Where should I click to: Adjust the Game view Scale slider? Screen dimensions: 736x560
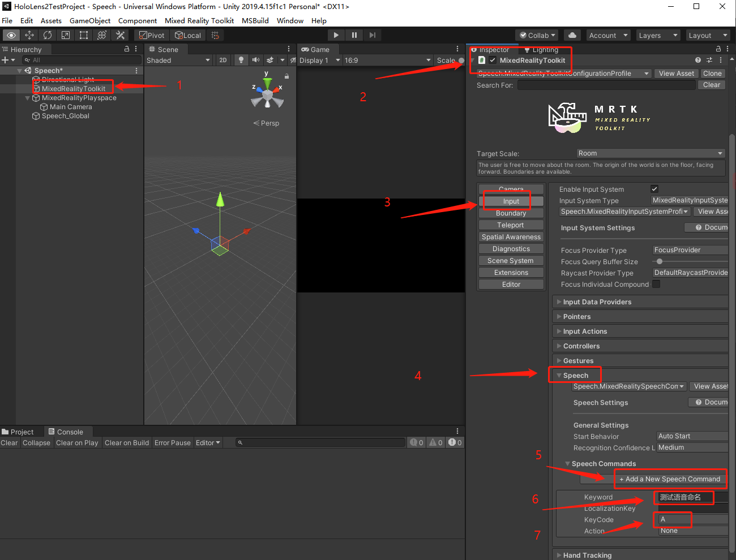(x=461, y=60)
